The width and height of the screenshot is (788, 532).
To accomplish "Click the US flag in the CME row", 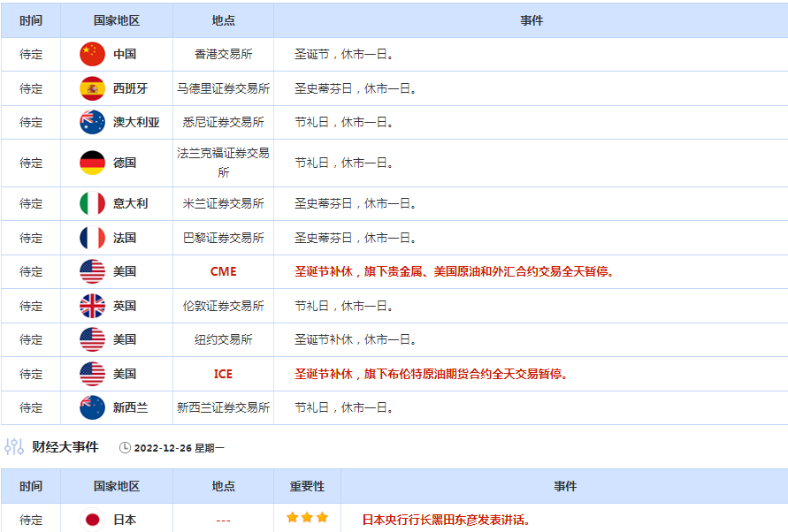I will coord(92,271).
